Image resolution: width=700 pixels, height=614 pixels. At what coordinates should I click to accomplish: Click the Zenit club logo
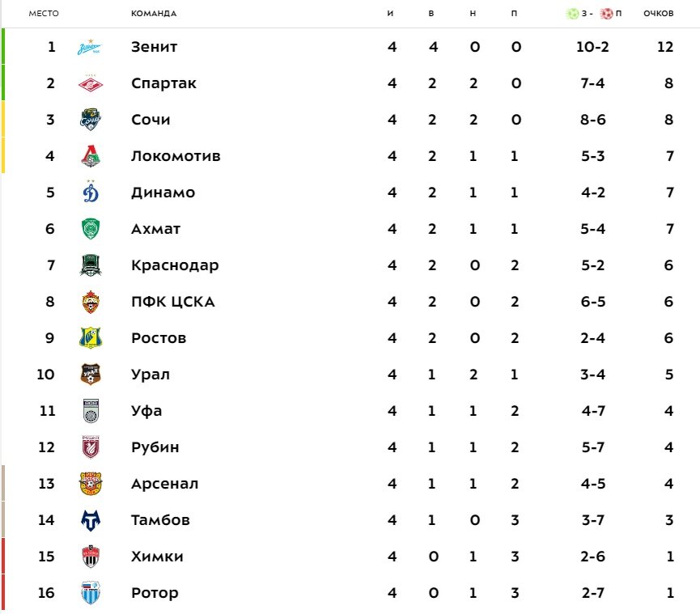[x=90, y=47]
